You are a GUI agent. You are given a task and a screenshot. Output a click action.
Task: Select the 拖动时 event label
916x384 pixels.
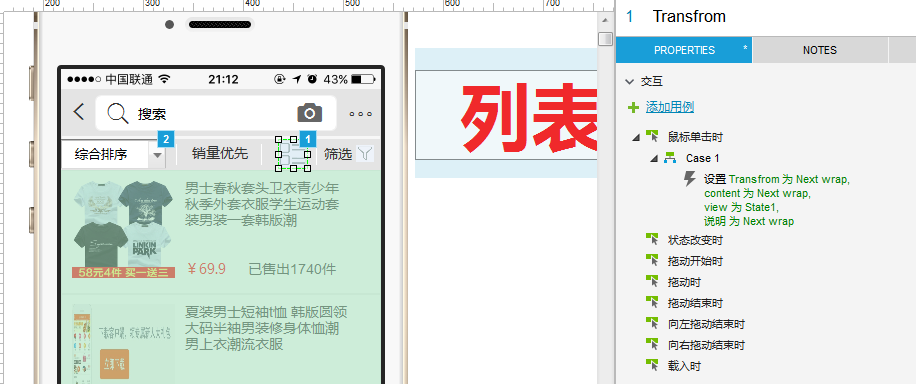(684, 282)
